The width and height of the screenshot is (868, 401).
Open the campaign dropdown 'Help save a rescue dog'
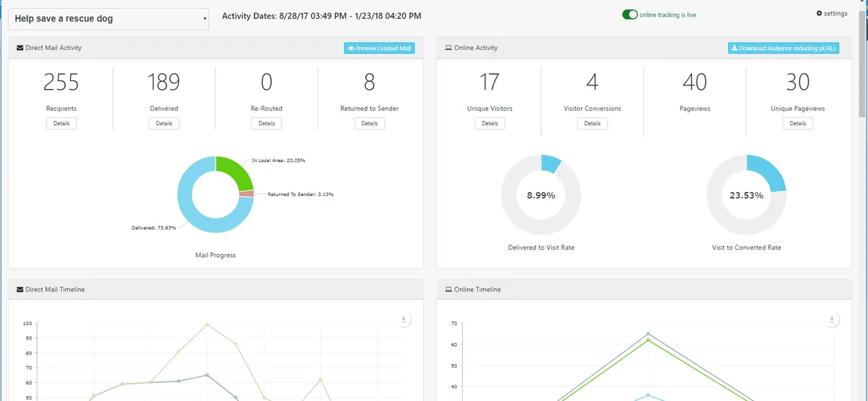[109, 19]
